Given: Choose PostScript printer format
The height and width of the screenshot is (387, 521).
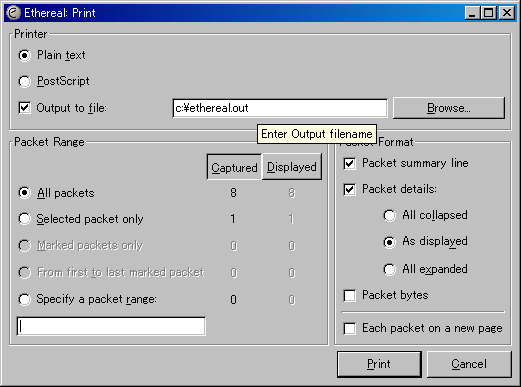Looking at the screenshot, I should [24, 81].
